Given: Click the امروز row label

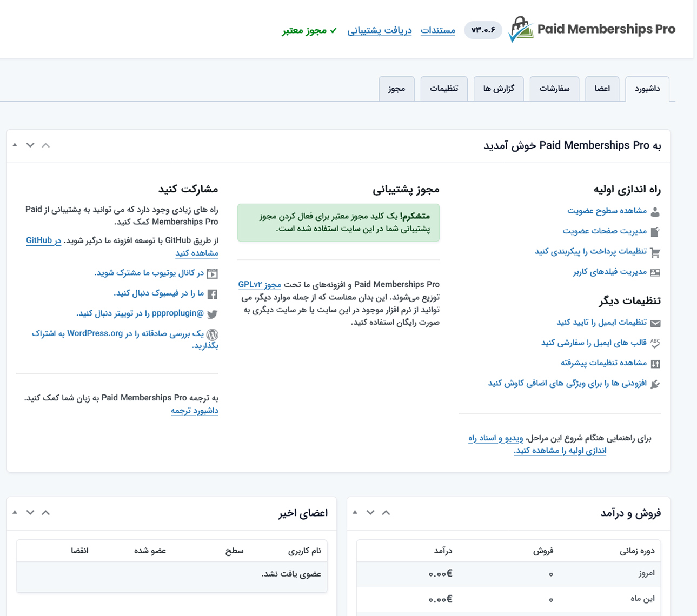Looking at the screenshot, I should (646, 573).
